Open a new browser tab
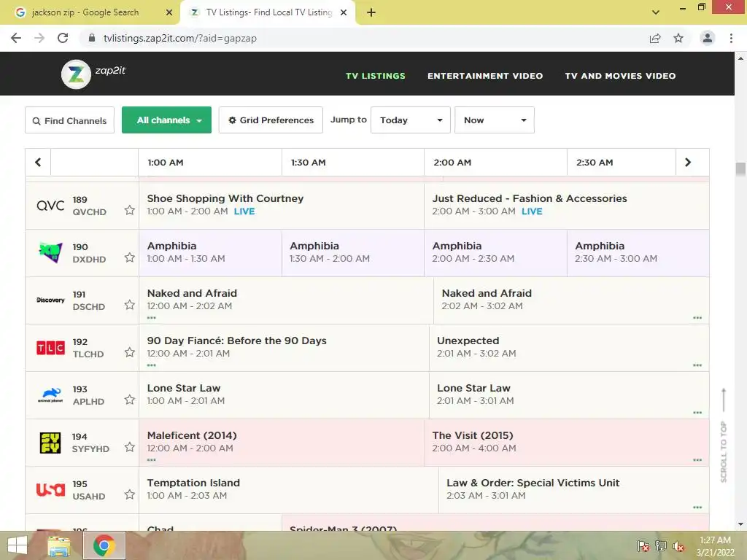Viewport: 747px width, 560px height. 371,13
